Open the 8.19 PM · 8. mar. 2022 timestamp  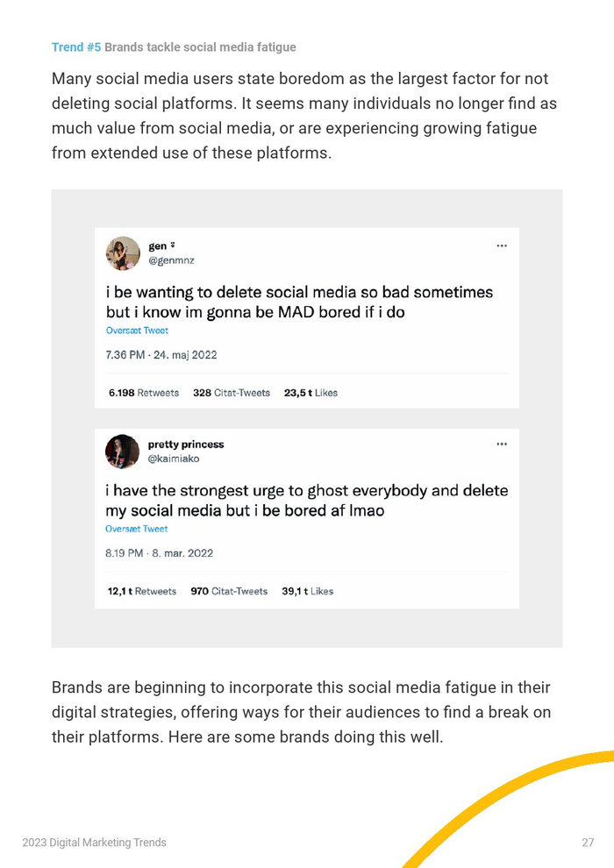point(159,553)
